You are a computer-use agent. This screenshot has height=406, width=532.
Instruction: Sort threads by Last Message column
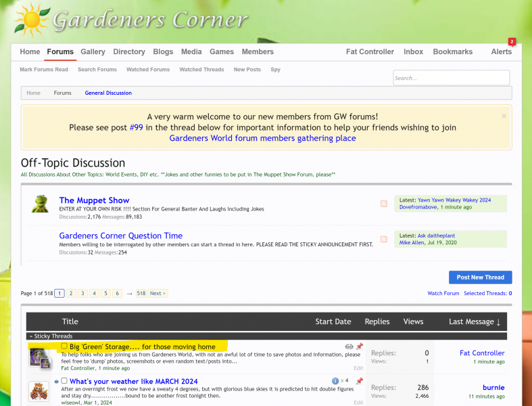(x=475, y=322)
